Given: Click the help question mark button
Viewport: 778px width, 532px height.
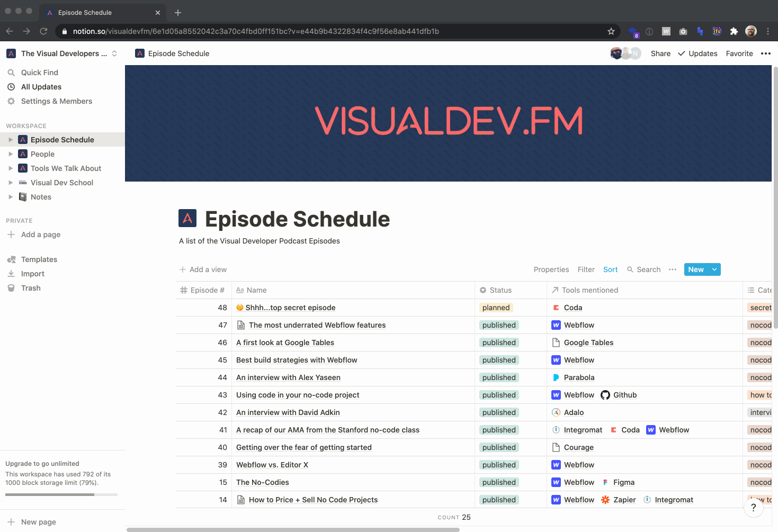Looking at the screenshot, I should pyautogui.click(x=754, y=508).
